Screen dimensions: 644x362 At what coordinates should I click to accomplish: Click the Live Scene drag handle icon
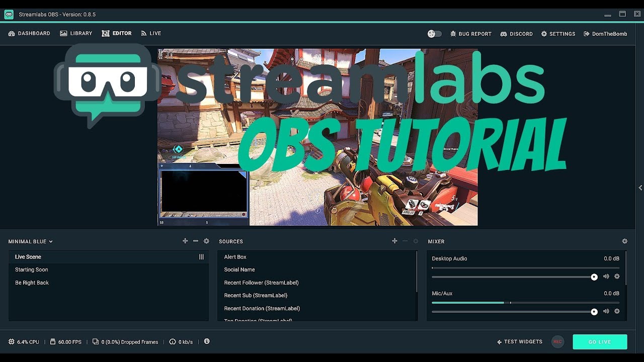(x=201, y=257)
